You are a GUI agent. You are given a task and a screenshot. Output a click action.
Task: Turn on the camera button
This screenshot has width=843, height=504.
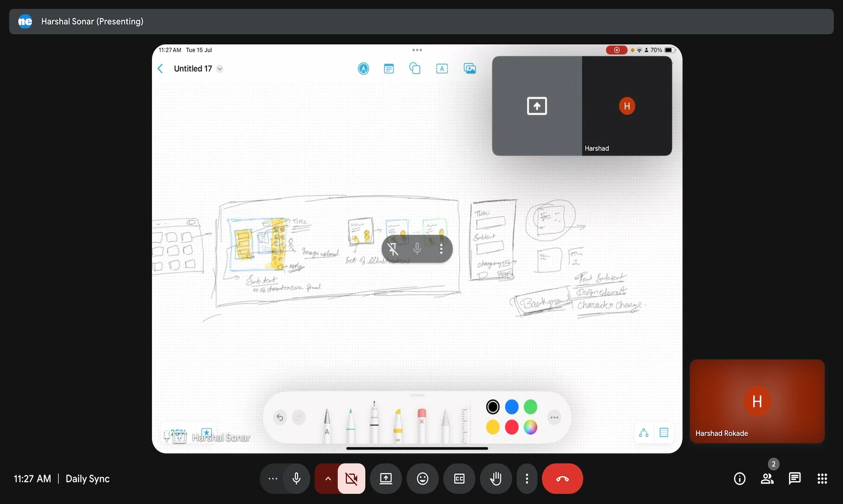[351, 479]
